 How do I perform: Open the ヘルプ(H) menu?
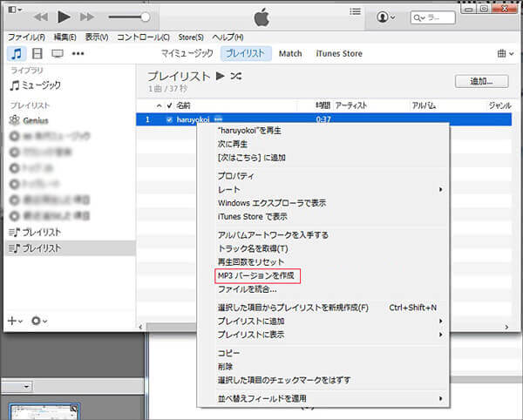pyautogui.click(x=228, y=37)
